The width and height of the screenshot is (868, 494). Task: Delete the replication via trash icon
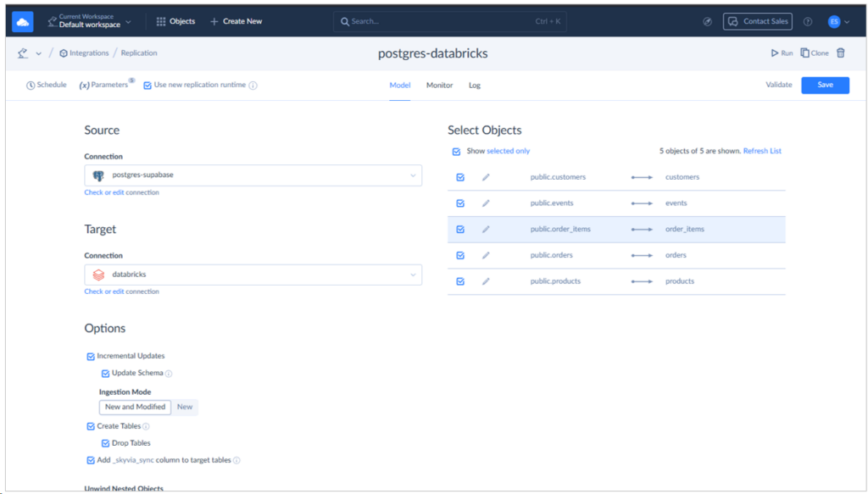[x=840, y=53]
